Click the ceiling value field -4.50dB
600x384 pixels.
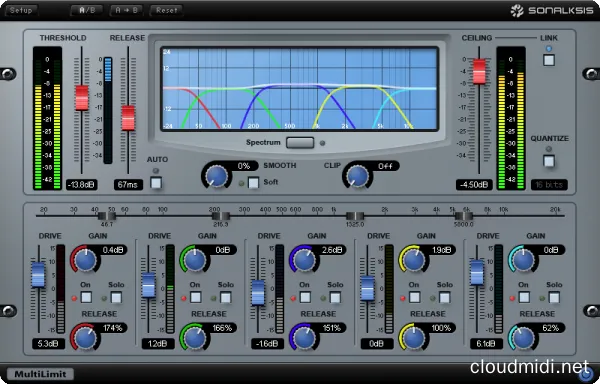(474, 185)
